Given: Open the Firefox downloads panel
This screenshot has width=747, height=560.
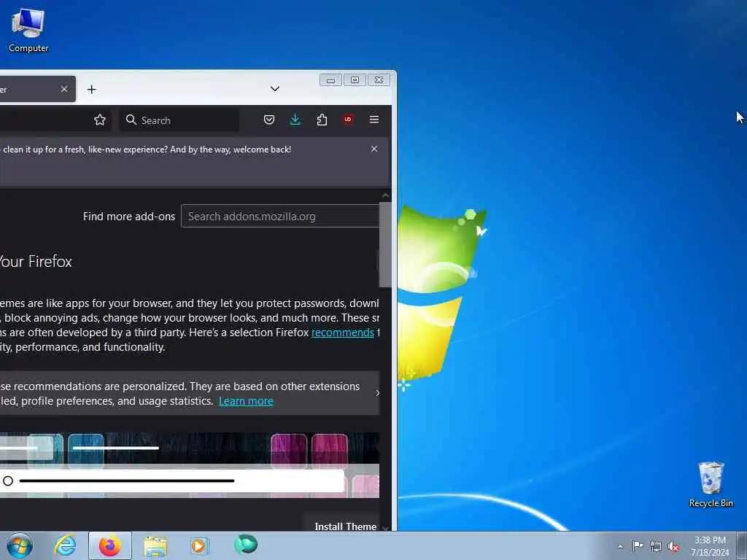Looking at the screenshot, I should [295, 120].
